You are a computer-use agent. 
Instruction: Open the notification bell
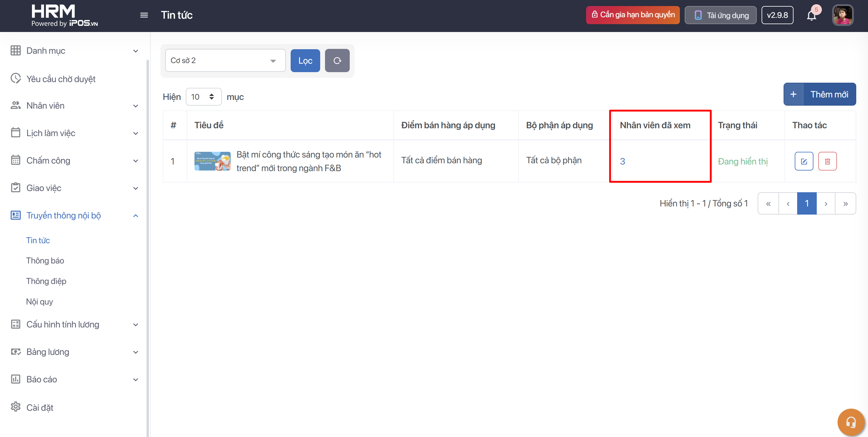point(811,15)
